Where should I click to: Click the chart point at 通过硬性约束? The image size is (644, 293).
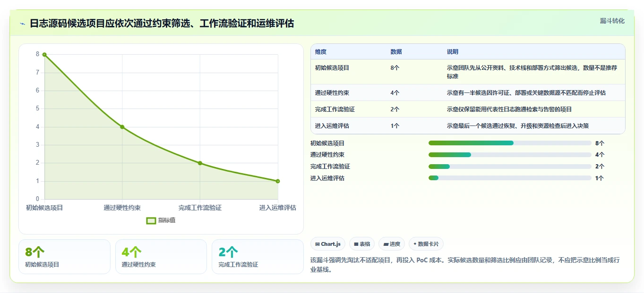[x=122, y=127]
